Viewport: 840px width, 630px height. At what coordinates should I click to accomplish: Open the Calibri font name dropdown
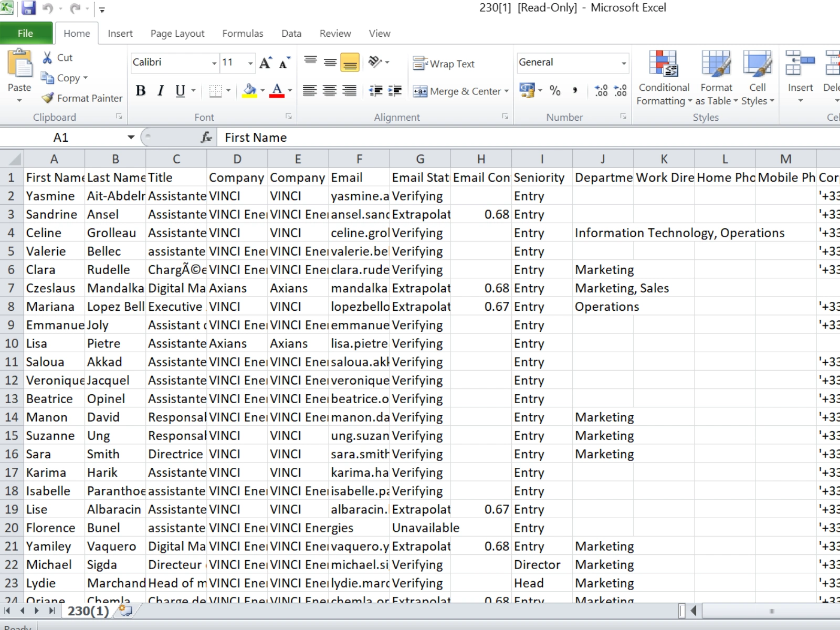point(214,63)
